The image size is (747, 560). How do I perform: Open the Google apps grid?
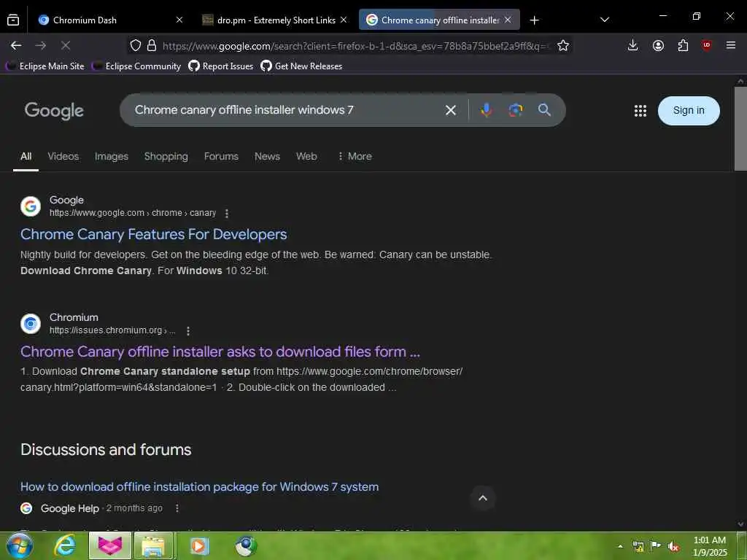(640, 111)
